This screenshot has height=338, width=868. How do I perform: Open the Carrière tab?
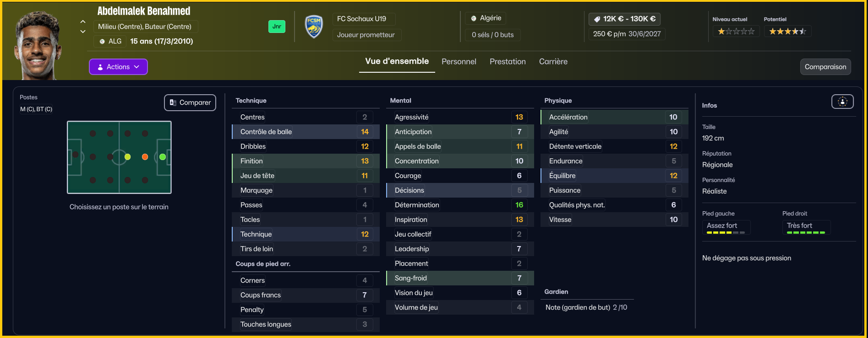click(553, 62)
